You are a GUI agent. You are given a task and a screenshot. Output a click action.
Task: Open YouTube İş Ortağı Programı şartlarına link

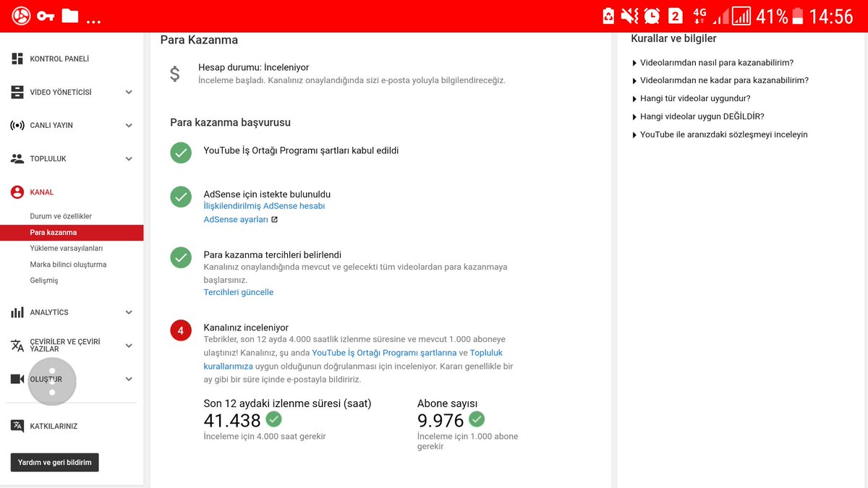[x=384, y=353]
